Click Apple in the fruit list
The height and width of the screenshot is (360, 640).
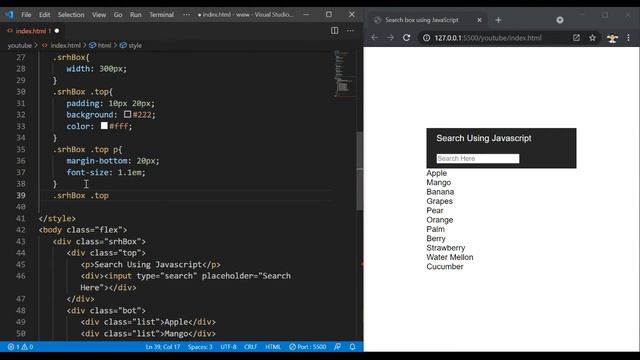pos(436,173)
